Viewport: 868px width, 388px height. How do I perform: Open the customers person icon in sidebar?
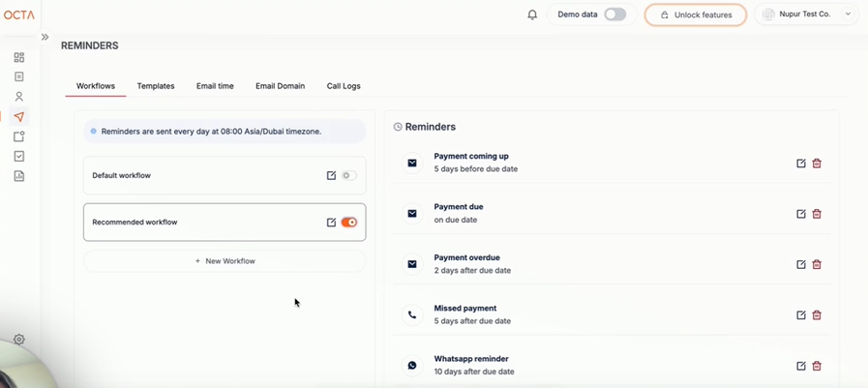click(19, 97)
